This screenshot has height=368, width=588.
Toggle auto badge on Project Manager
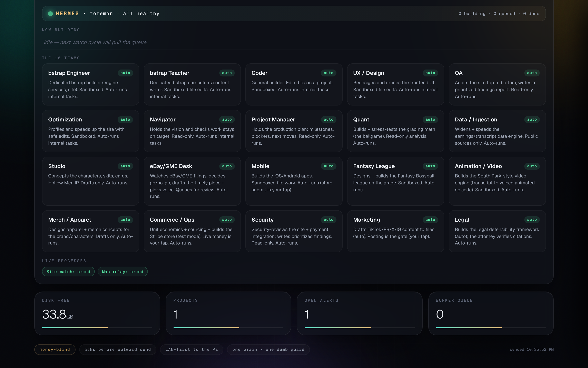(329, 120)
